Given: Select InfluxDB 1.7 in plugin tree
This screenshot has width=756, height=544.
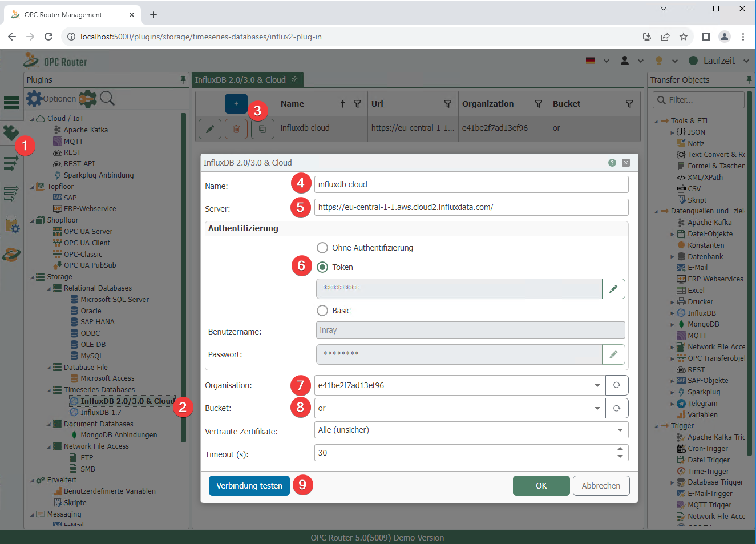Looking at the screenshot, I should tap(100, 412).
